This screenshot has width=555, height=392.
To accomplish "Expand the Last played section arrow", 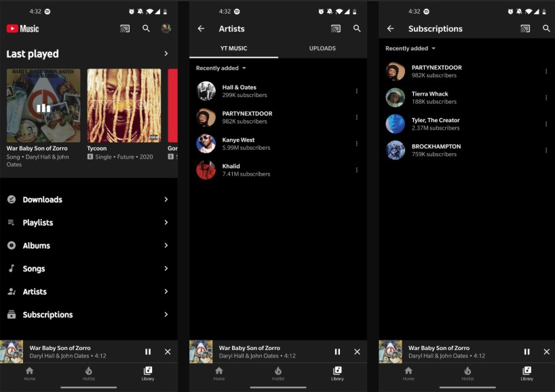I will click(x=166, y=54).
